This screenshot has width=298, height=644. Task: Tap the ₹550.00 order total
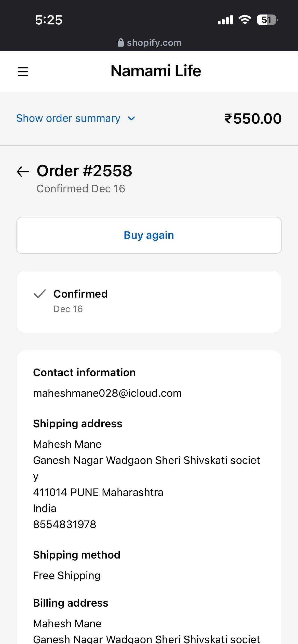pyautogui.click(x=253, y=119)
